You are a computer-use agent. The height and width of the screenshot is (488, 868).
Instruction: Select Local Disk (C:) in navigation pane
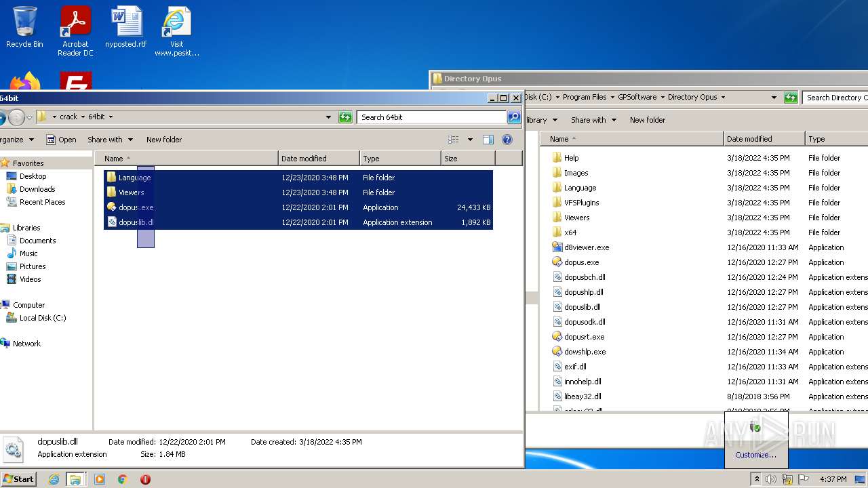42,318
